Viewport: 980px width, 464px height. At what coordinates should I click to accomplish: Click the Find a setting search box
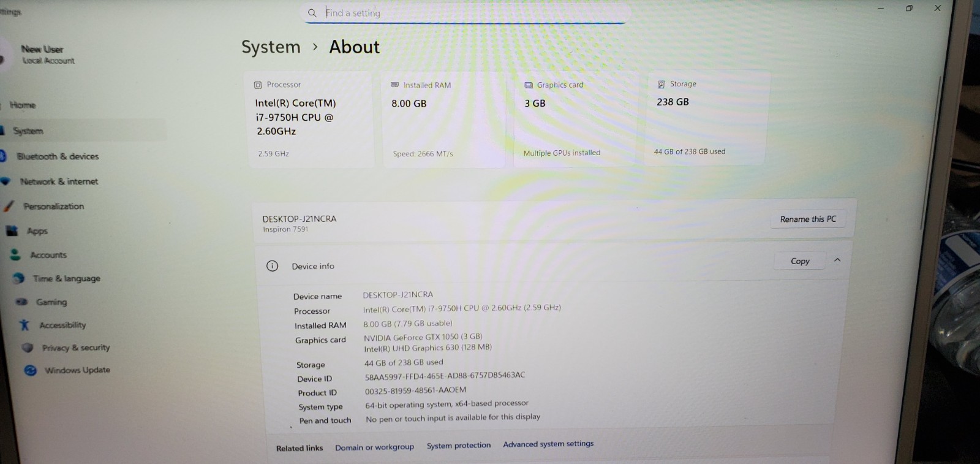click(x=466, y=13)
